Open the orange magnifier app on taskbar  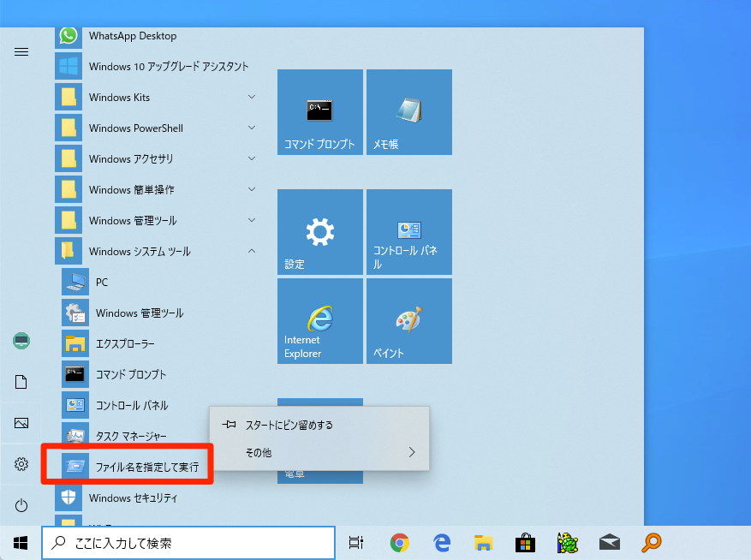click(652, 543)
